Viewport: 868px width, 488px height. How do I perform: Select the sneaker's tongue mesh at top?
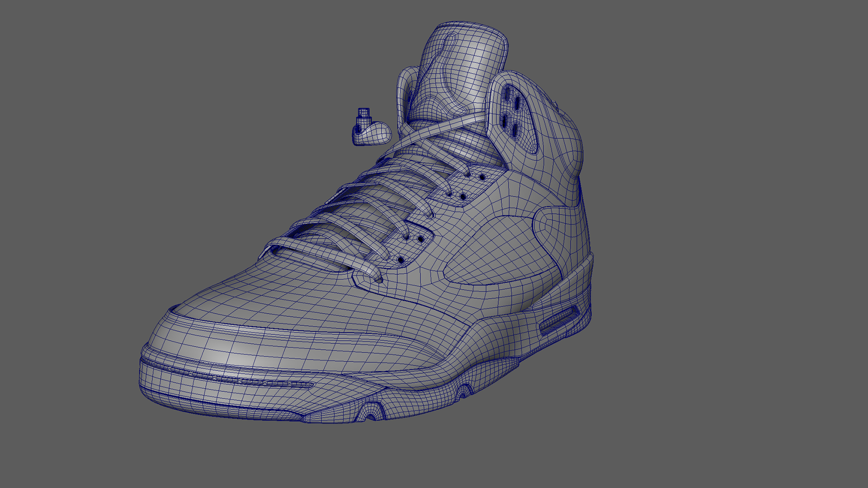[459, 72]
